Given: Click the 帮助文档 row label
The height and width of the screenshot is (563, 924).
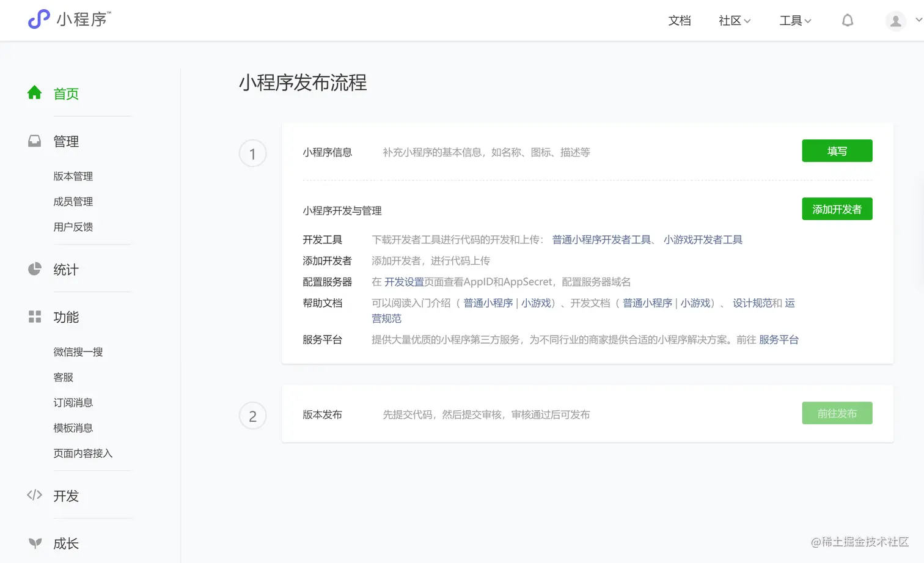Looking at the screenshot, I should [322, 303].
